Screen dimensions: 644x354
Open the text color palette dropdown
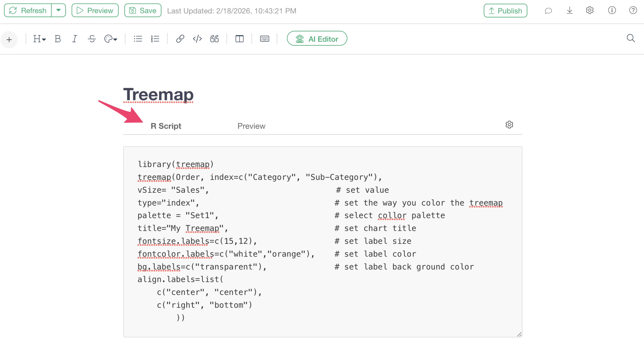[111, 39]
